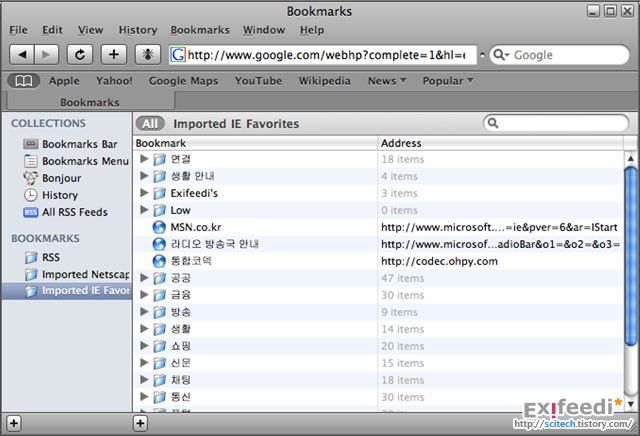The width and height of the screenshot is (640, 436).
Task: Open Yahoo! bookmark link
Action: (x=114, y=81)
